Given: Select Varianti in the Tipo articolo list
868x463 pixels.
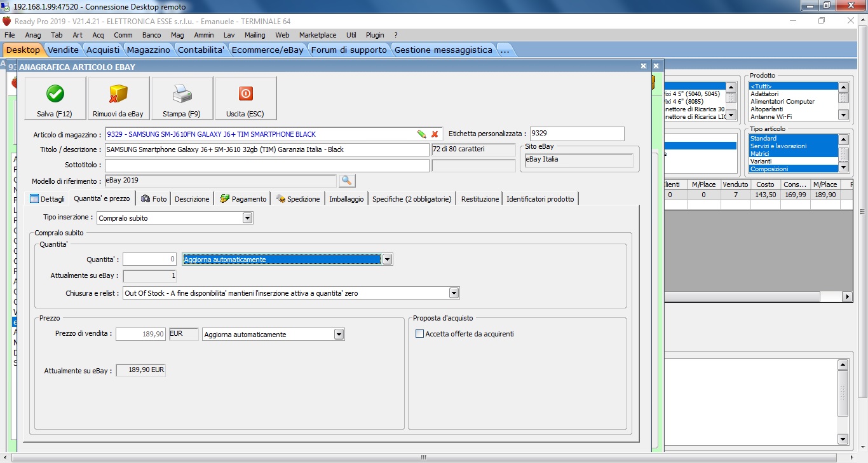Looking at the screenshot, I should 793,162.
